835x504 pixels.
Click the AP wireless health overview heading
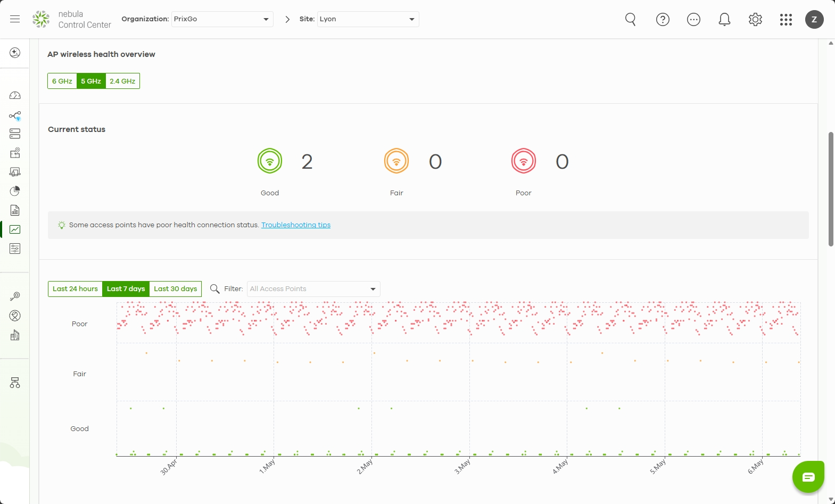(x=101, y=54)
